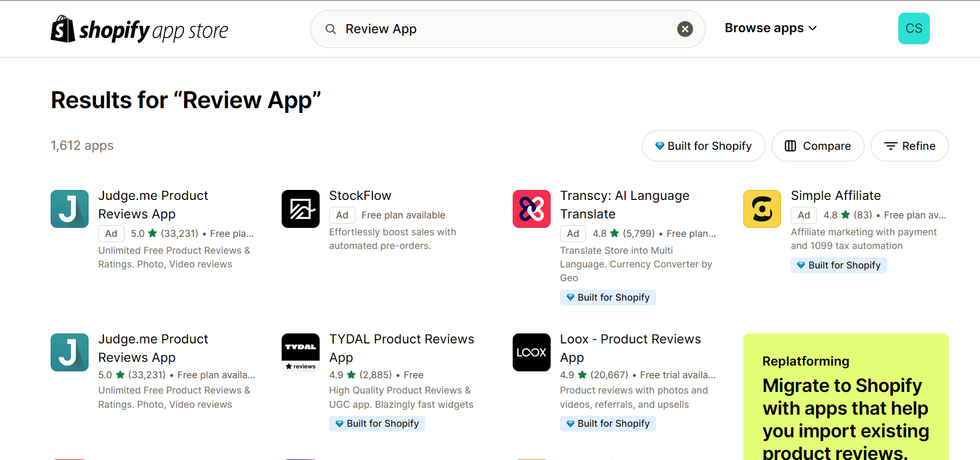Click into the Review App search field

(506, 29)
